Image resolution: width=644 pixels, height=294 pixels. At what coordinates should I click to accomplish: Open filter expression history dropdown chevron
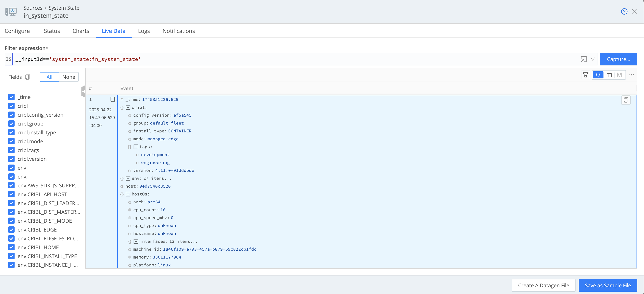pos(592,59)
